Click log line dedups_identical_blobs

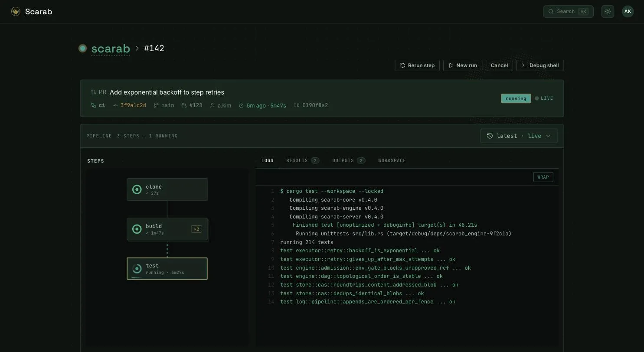352,293
